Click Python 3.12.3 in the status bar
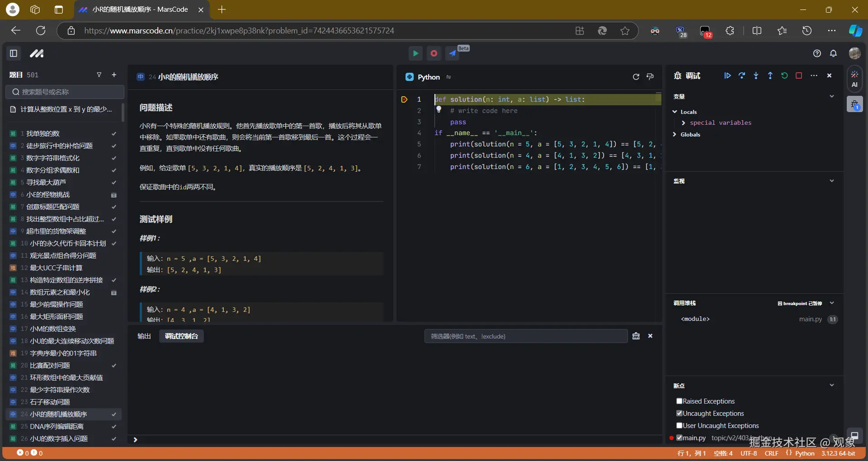Screen dimensions: 868x461 tap(820, 454)
